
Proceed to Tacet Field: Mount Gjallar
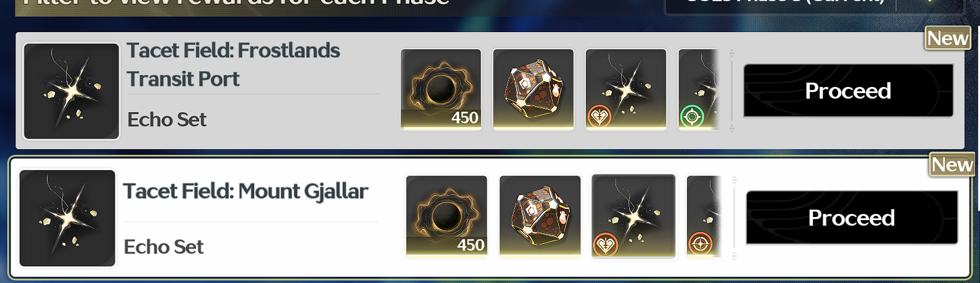point(852,218)
